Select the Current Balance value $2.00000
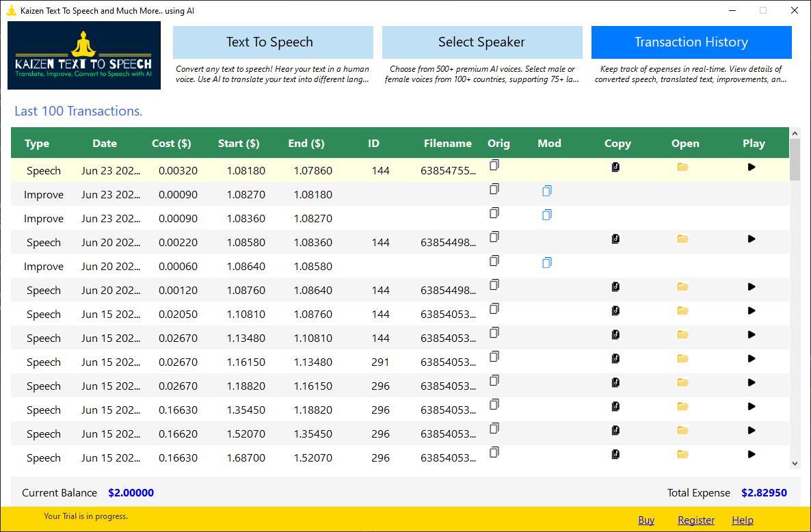The image size is (811, 532). pyautogui.click(x=131, y=493)
